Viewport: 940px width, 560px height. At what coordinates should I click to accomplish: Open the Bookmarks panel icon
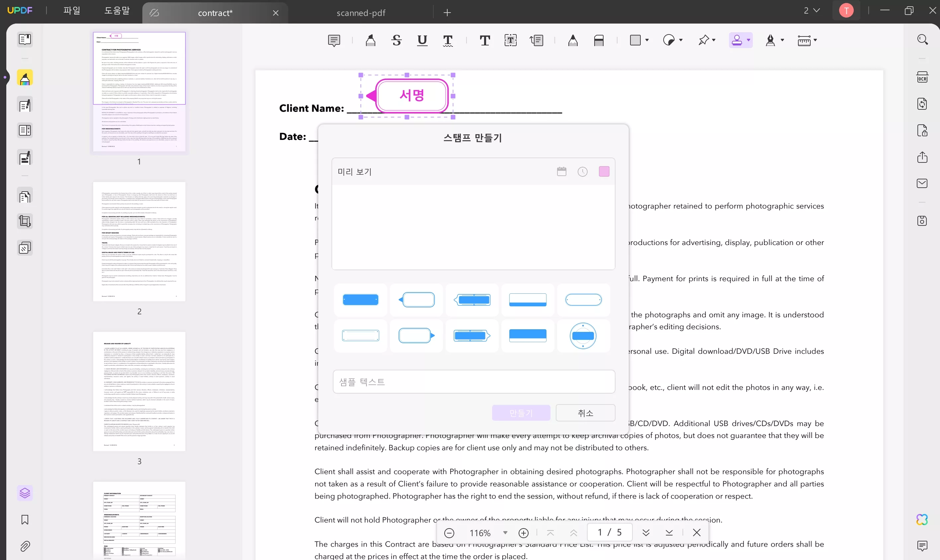[x=25, y=520]
